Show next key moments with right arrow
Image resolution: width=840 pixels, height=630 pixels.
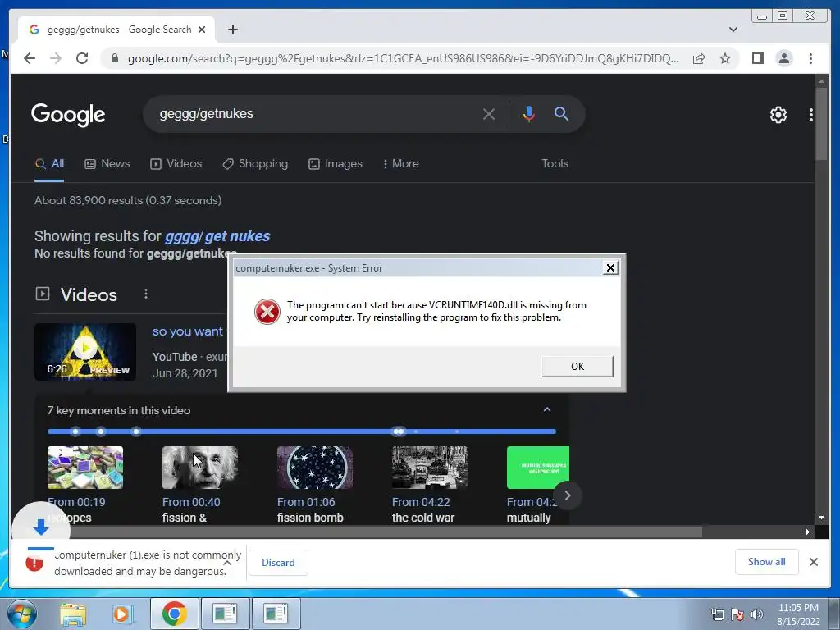(x=568, y=495)
